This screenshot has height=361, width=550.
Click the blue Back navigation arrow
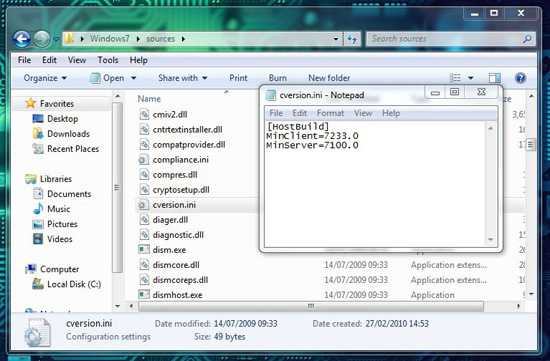(x=22, y=39)
